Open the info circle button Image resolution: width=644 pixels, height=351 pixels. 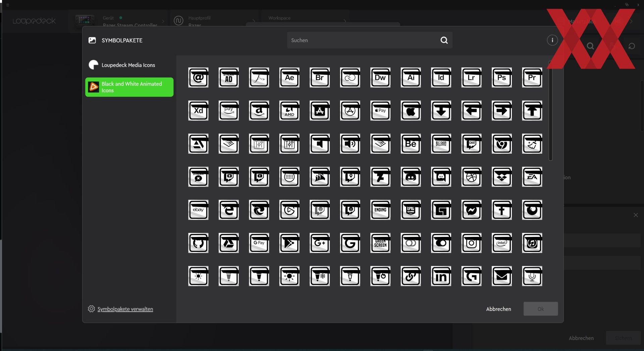click(x=552, y=40)
